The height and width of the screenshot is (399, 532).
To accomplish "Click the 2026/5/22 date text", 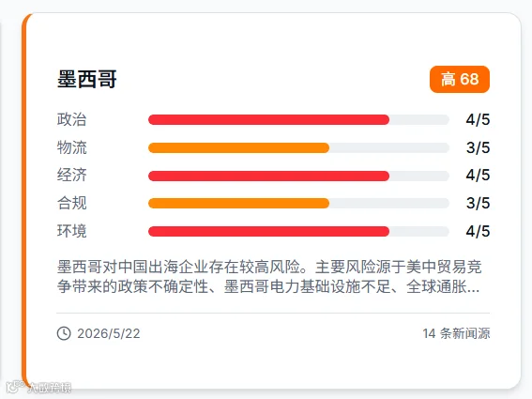I will click(x=109, y=333).
